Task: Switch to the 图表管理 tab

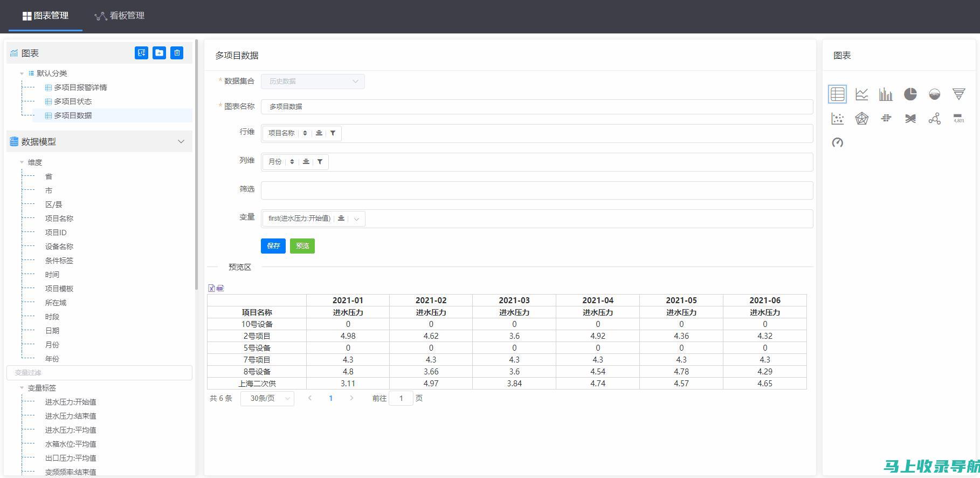Action: 45,16
